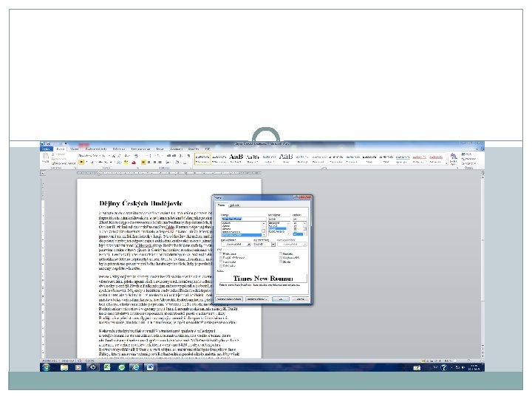Click the Paste icon in the ribbon
This screenshot has width=532, height=399.
pyautogui.click(x=46, y=158)
